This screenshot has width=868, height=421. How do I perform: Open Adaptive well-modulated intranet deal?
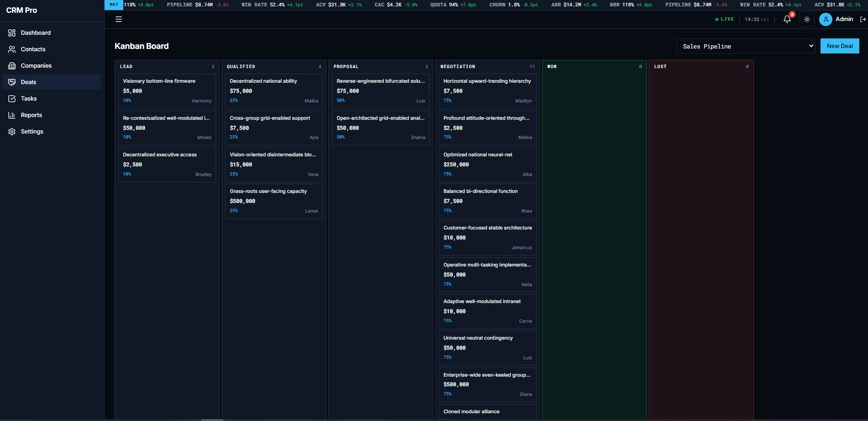coord(488,311)
